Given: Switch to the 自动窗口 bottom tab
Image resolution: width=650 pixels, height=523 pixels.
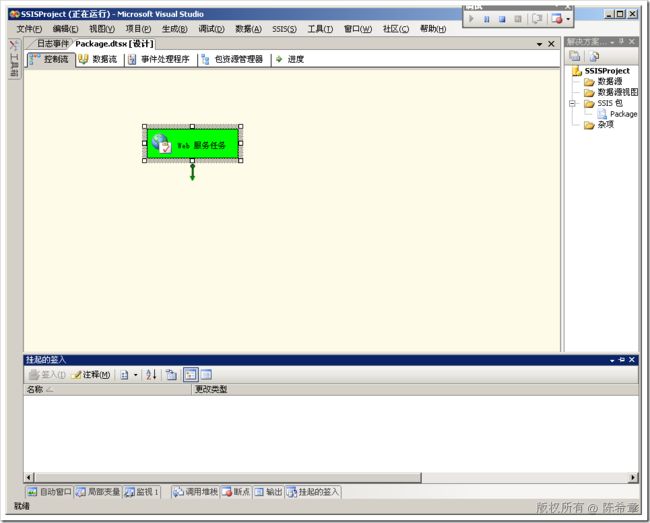Looking at the screenshot, I should (x=50, y=492).
